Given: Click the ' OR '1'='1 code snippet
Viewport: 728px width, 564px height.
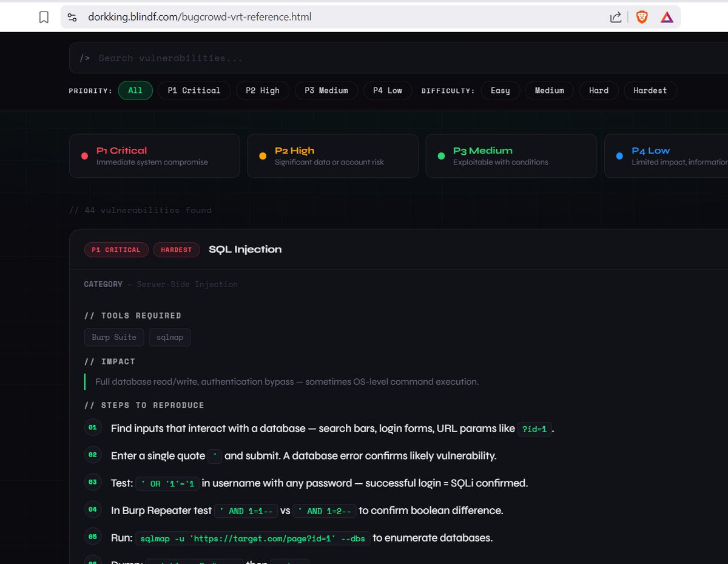Looking at the screenshot, I should click(x=167, y=484).
